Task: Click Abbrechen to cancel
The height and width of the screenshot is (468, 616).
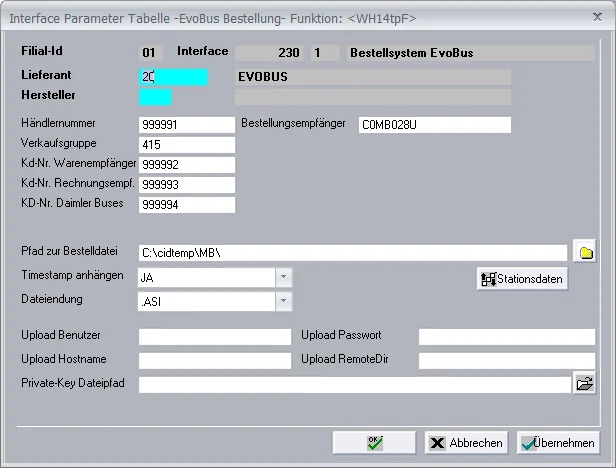Action: [x=466, y=443]
